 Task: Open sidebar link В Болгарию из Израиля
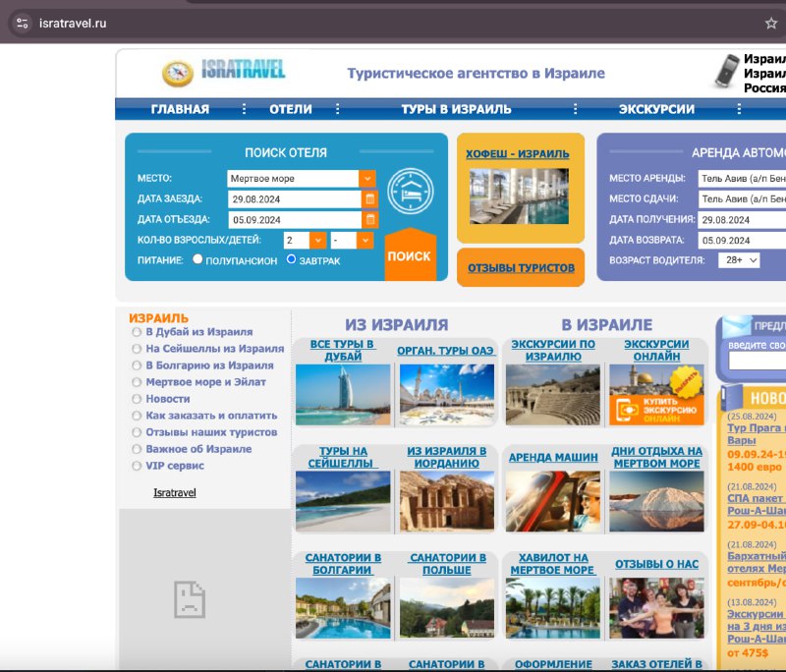(209, 365)
